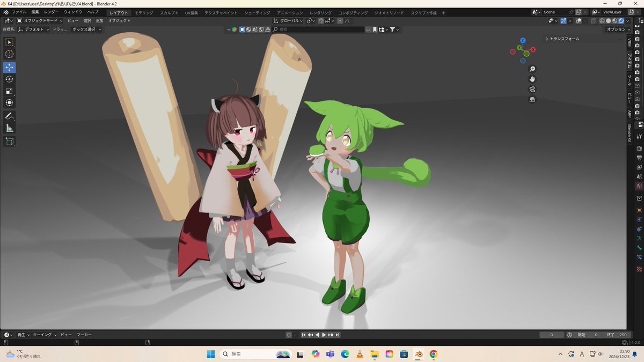Activate the Move tool
Image resolution: width=644 pixels, height=362 pixels.
[9, 68]
